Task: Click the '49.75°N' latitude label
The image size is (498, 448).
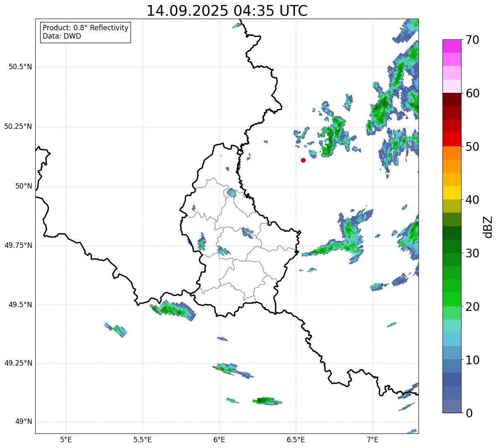Action: point(18,245)
